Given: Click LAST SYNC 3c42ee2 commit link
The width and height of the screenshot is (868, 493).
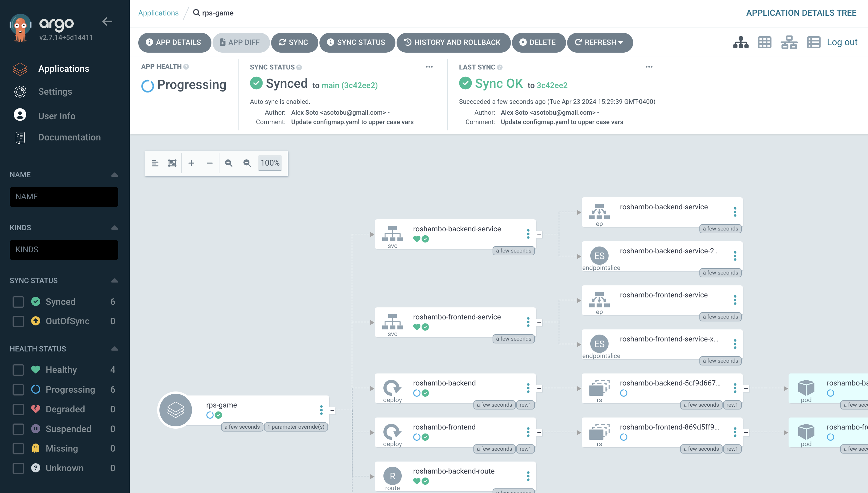Looking at the screenshot, I should 552,85.
